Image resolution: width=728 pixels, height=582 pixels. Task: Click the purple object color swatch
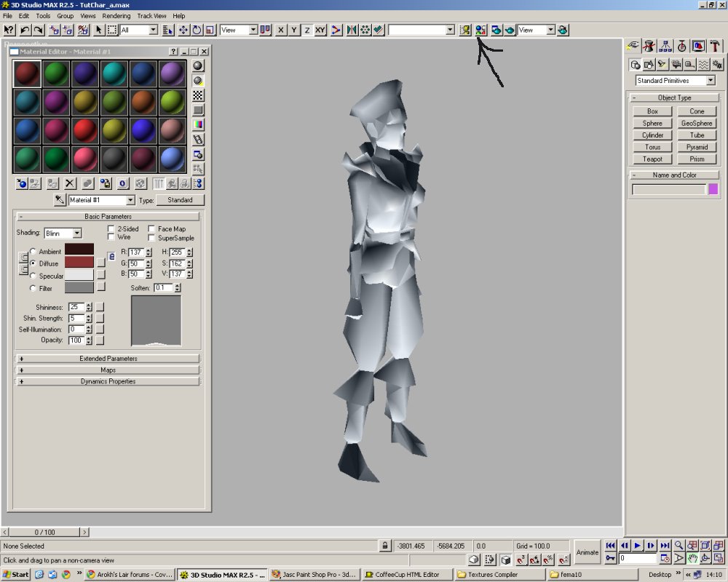[x=713, y=189]
